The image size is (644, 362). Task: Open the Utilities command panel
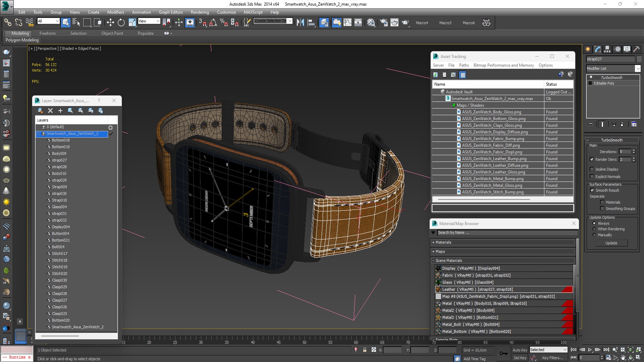[636, 49]
